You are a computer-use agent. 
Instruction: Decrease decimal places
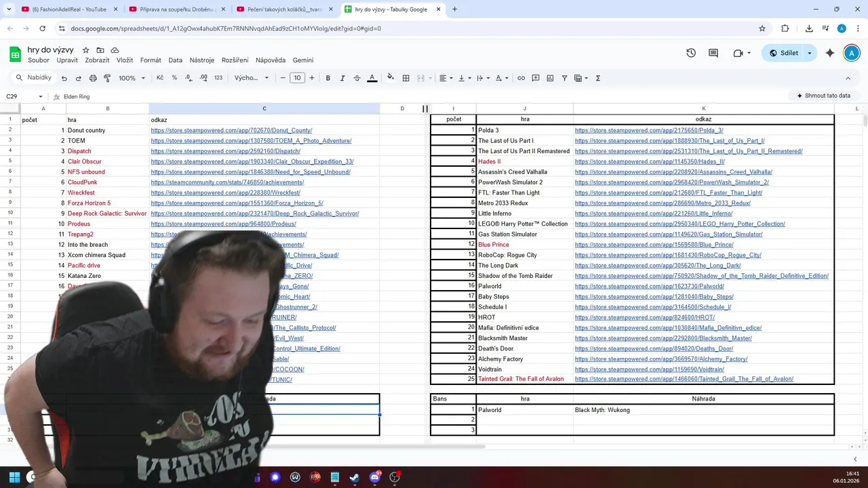pos(189,78)
